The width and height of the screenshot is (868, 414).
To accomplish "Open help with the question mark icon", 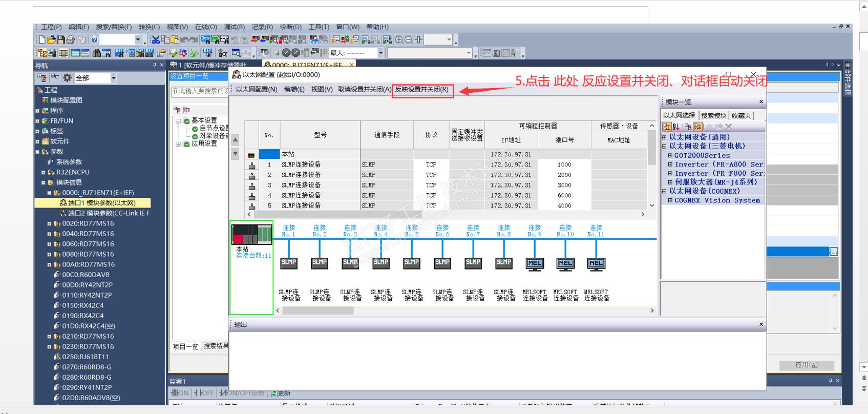I will click(x=94, y=39).
